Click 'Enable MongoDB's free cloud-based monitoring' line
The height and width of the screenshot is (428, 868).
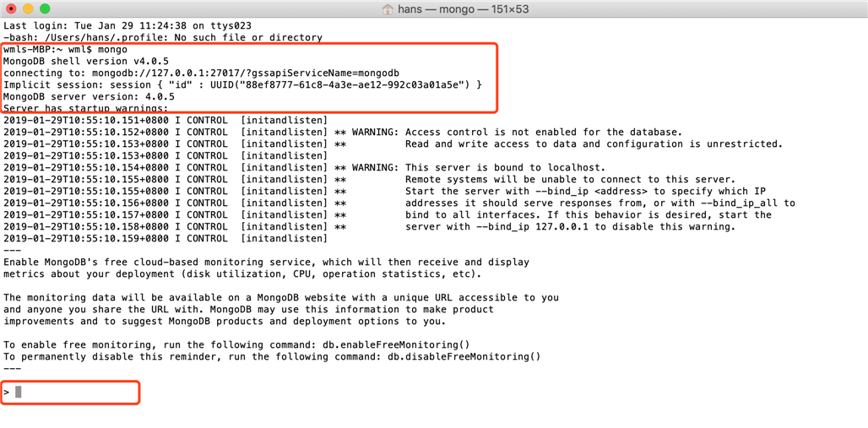point(266,262)
